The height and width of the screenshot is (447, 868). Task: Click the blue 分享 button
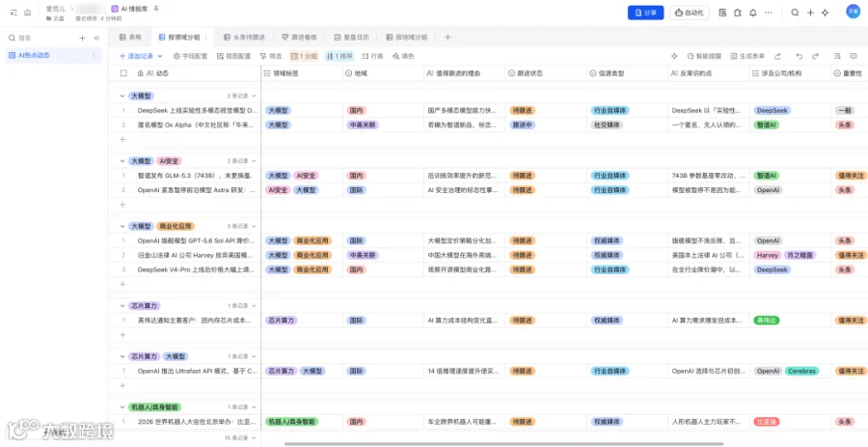coord(645,13)
